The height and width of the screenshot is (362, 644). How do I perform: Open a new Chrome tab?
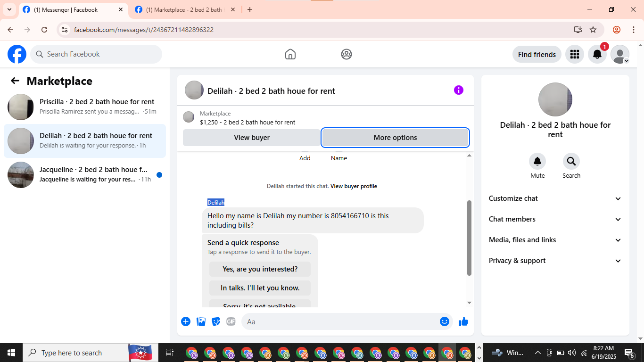click(250, 9)
